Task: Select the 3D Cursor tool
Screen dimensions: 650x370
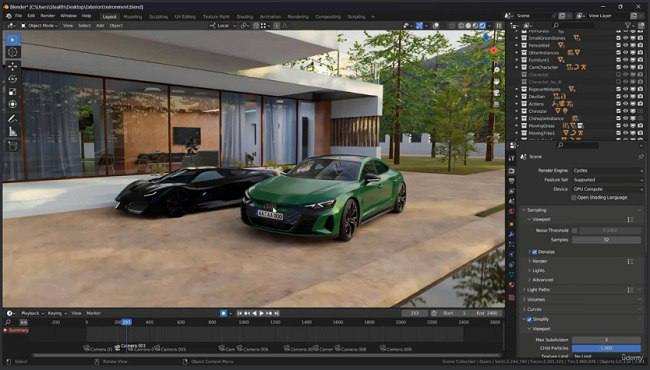Action: [x=12, y=53]
